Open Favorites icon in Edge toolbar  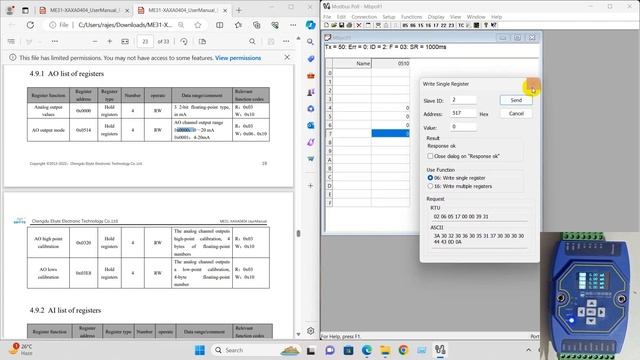click(238, 25)
